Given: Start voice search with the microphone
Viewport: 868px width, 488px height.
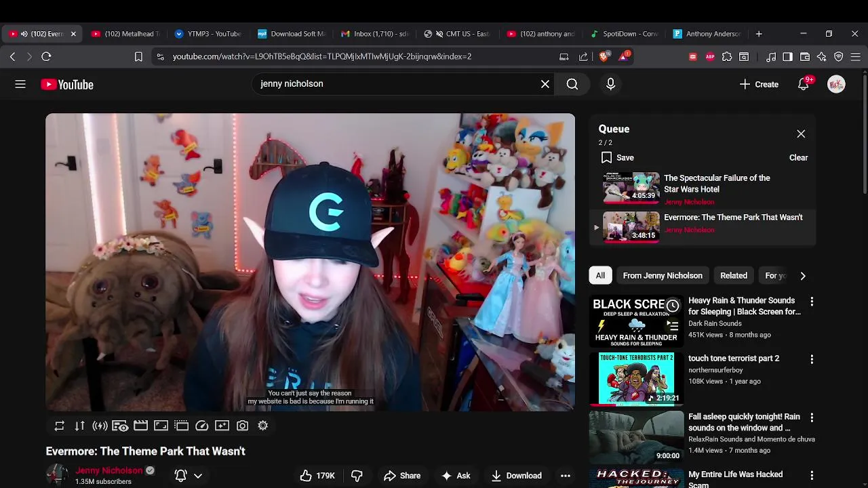Looking at the screenshot, I should [x=610, y=84].
